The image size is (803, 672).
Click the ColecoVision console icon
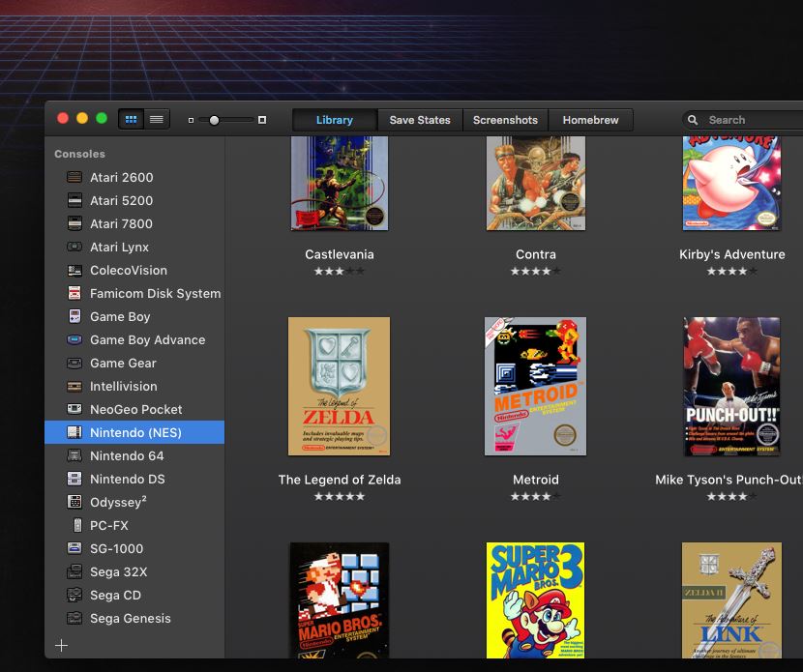click(74, 270)
